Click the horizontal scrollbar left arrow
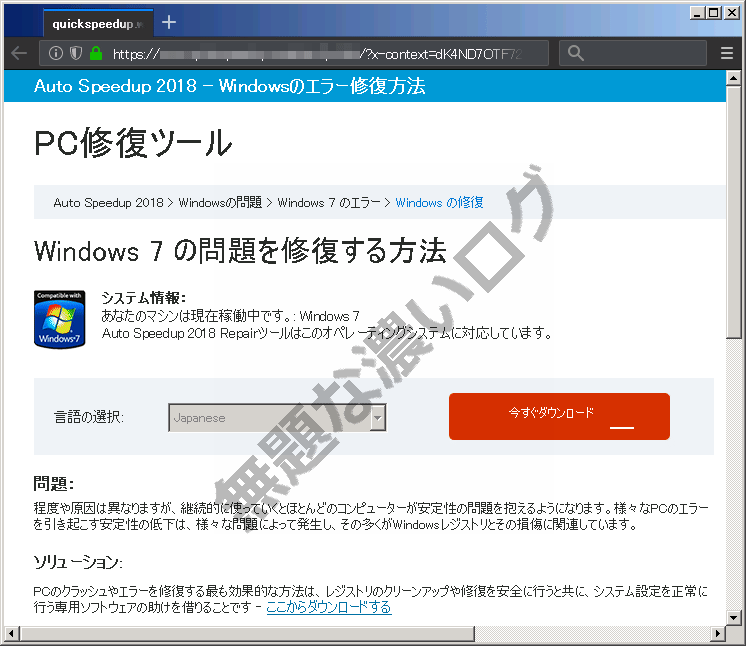Viewport: 746px width, 646px height. point(11,633)
